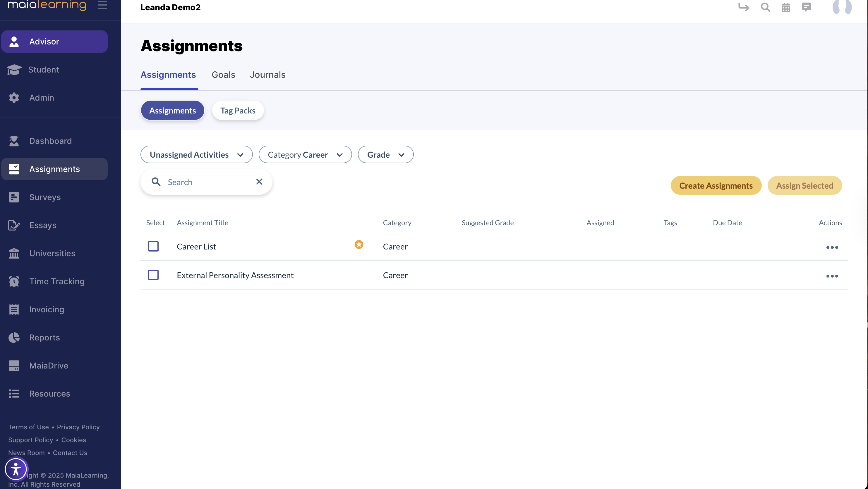The image size is (868, 489).
Task: Click External Personality Assessment title
Action: tap(235, 275)
